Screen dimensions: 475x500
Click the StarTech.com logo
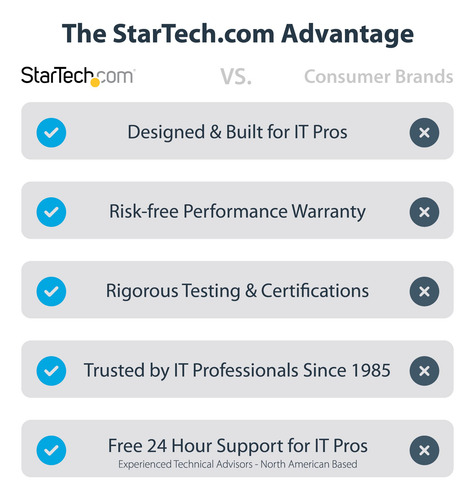pos(78,76)
